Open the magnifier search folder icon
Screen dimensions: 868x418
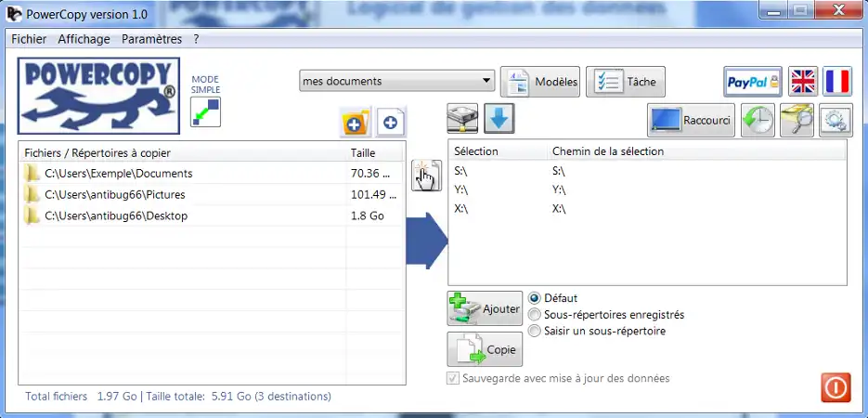(x=797, y=120)
